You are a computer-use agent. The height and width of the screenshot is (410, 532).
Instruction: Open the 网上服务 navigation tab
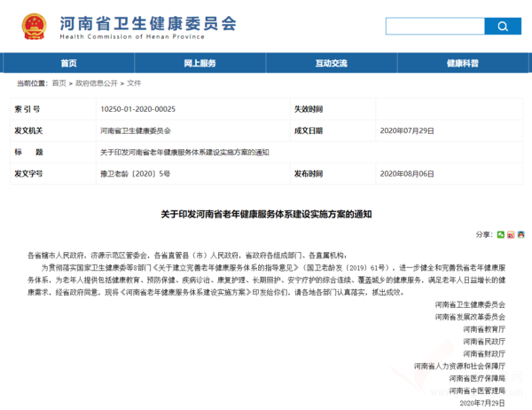point(199,63)
